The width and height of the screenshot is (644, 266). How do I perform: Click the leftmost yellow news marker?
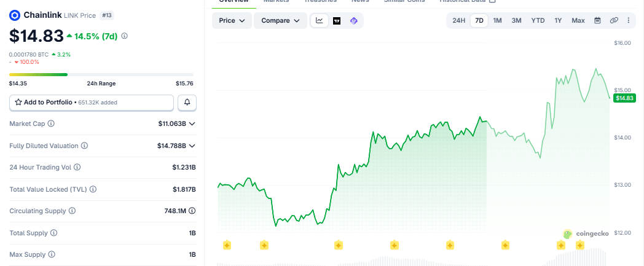click(x=227, y=246)
